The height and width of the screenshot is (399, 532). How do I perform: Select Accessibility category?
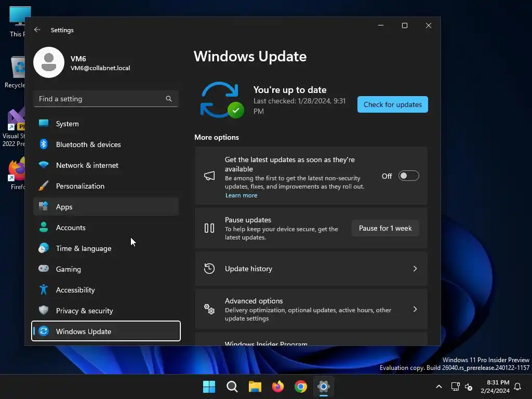(x=106, y=289)
